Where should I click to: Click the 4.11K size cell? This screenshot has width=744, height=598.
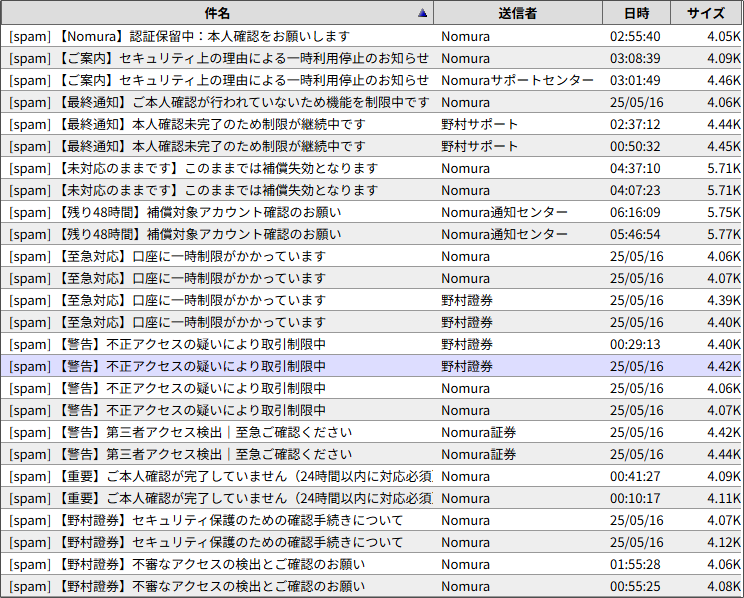[x=724, y=498]
